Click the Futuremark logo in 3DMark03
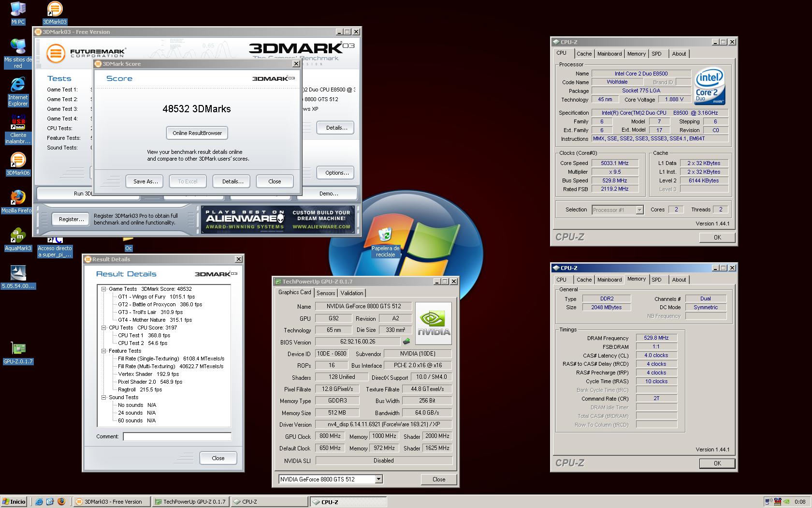812x508 pixels. [87, 53]
